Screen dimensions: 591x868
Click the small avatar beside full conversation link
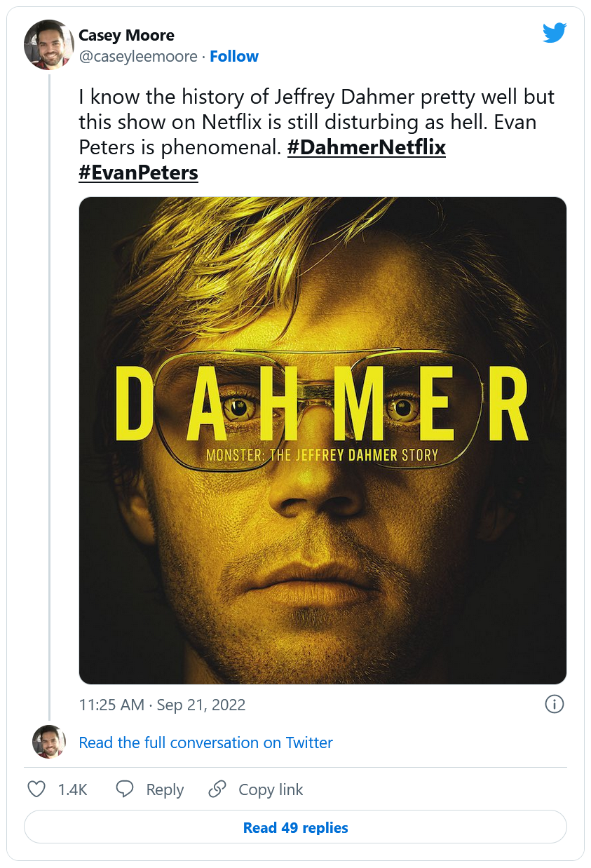(49, 742)
